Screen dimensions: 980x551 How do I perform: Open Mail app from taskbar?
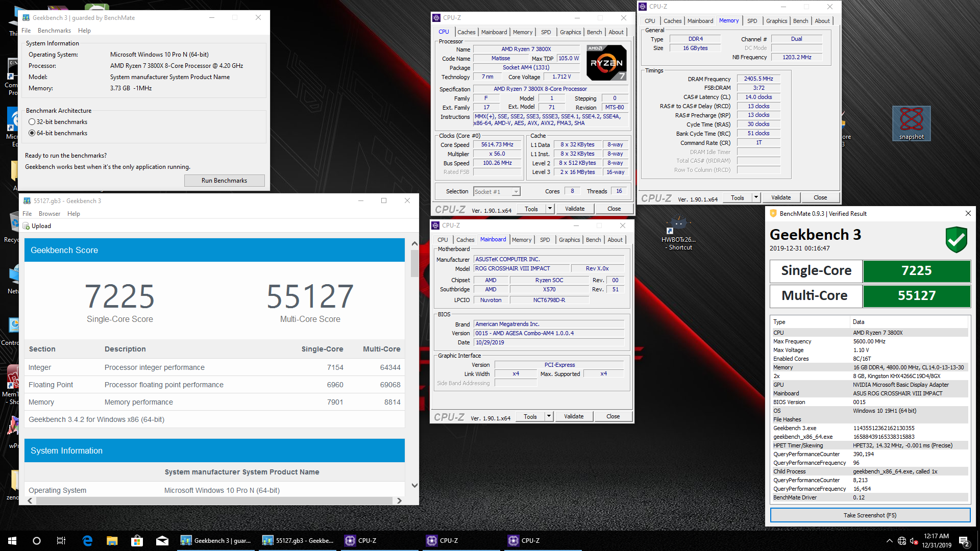162,541
